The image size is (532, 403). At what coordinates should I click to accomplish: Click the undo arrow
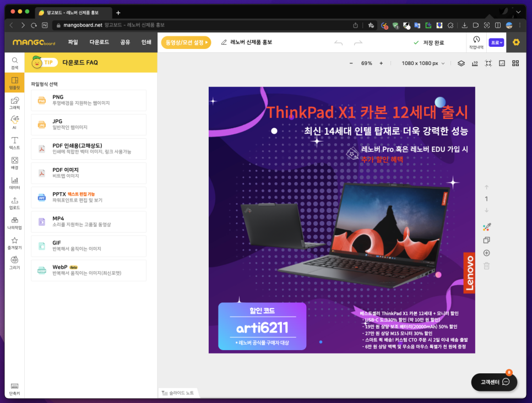(338, 43)
